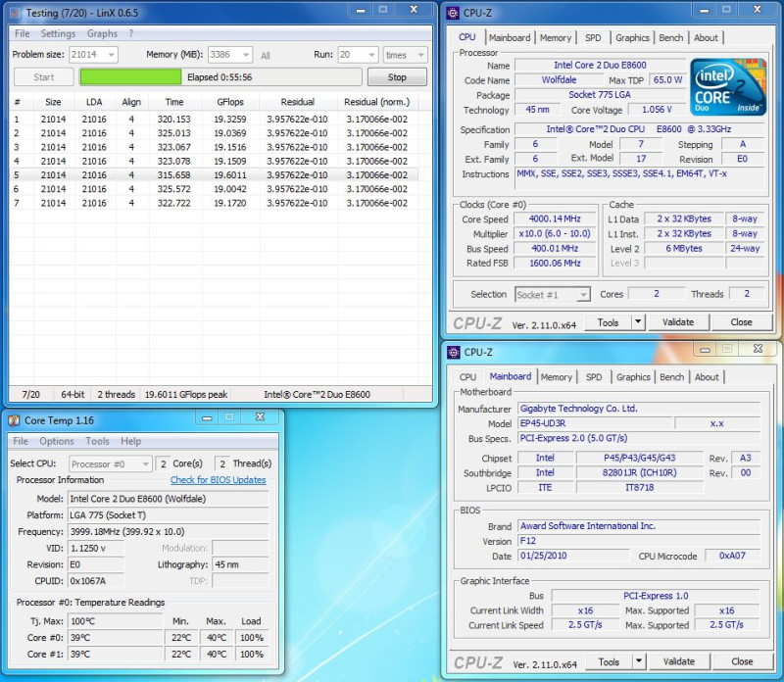Click the BIOS Version field F12
The width and height of the screenshot is (784, 682).
tap(639, 541)
